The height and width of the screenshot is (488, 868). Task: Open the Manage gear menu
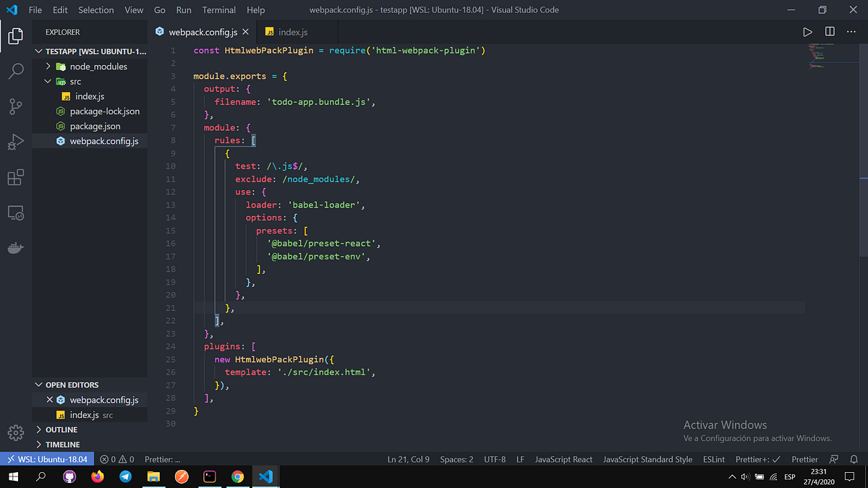pos(16,432)
